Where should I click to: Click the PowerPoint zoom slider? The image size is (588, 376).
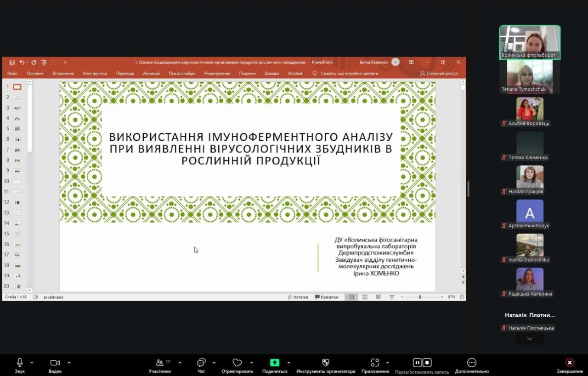(420, 297)
